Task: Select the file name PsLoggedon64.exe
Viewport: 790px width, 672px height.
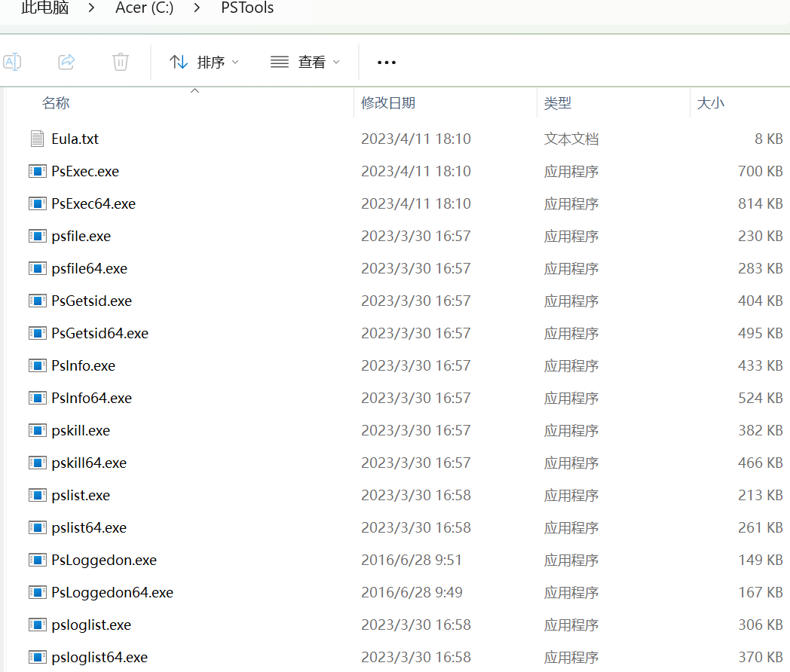Action: click(112, 592)
